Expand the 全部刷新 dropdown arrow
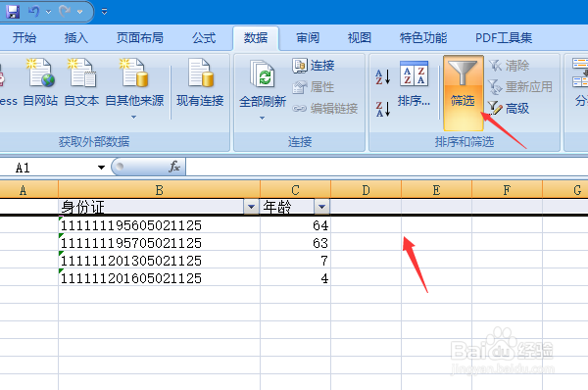Viewport: 588px width, 390px height. tap(262, 118)
